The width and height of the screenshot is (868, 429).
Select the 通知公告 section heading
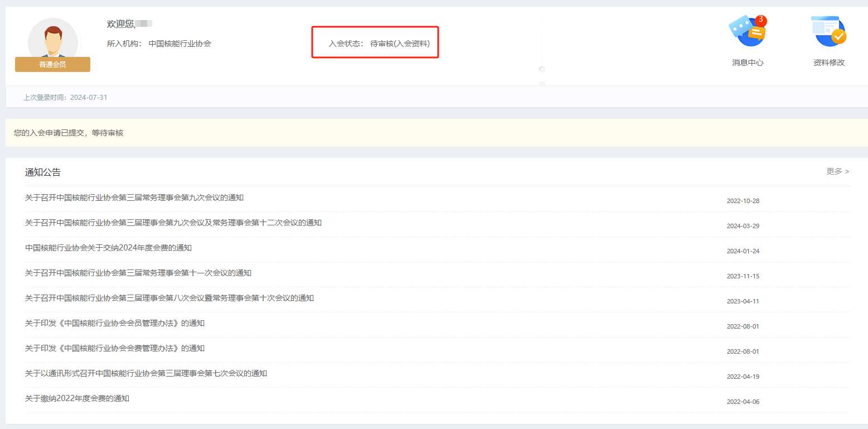pyautogui.click(x=43, y=172)
